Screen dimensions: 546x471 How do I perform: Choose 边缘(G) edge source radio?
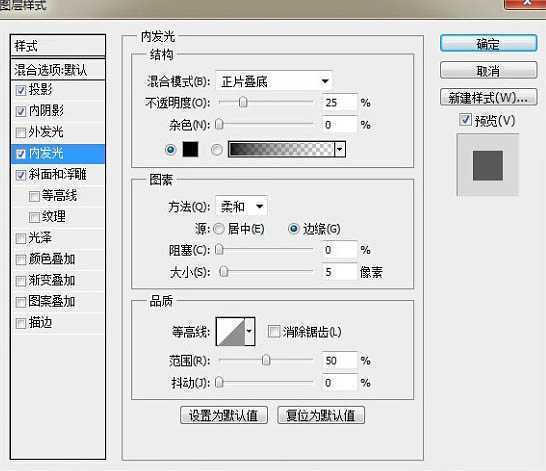[x=294, y=229]
